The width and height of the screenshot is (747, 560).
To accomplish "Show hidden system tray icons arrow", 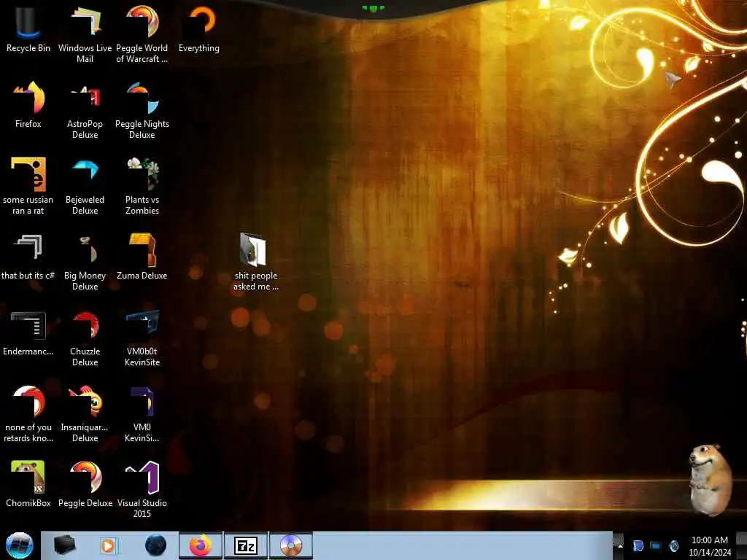I will tap(620, 545).
